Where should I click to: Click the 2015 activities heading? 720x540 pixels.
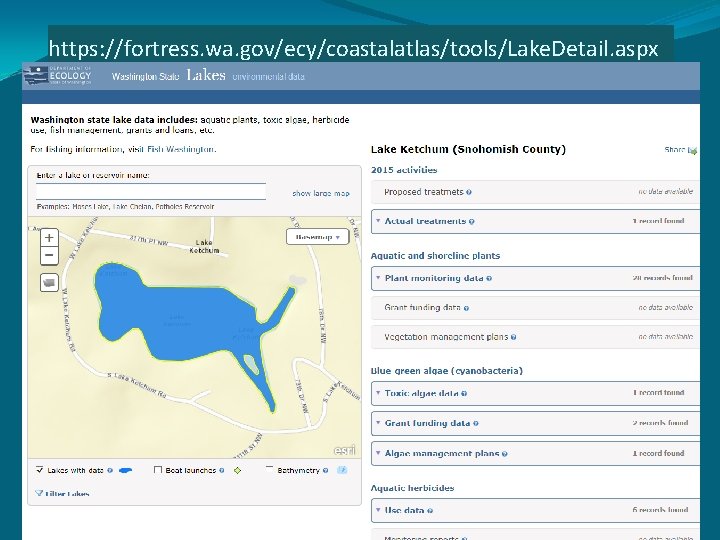tap(404, 170)
